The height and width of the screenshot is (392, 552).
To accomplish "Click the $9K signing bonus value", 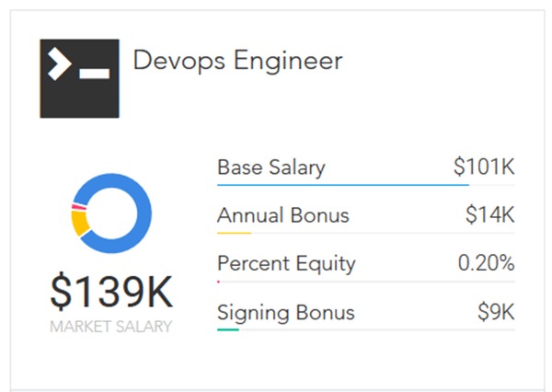I will (496, 311).
